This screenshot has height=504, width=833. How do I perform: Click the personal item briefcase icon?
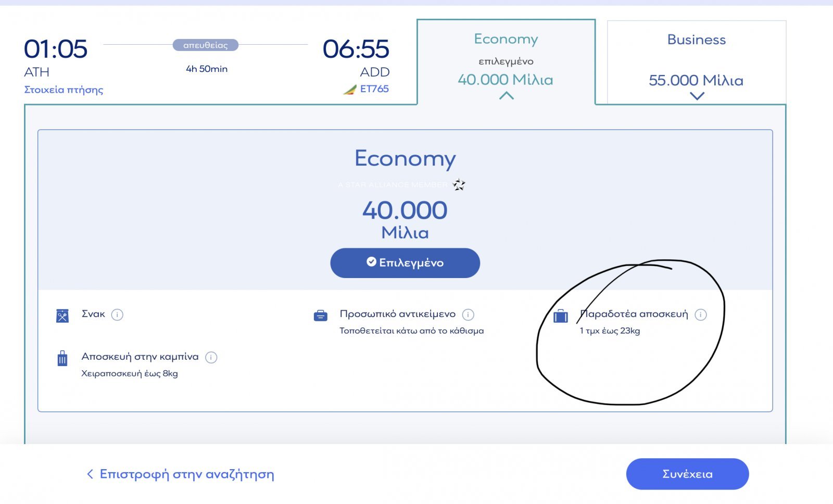click(321, 316)
